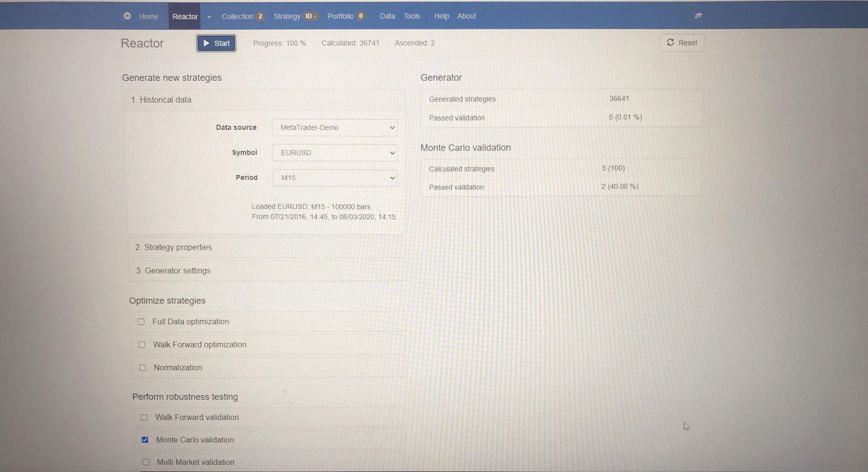Screen dimensions: 868x472
Task: Click the Start button label
Action: 222,43
